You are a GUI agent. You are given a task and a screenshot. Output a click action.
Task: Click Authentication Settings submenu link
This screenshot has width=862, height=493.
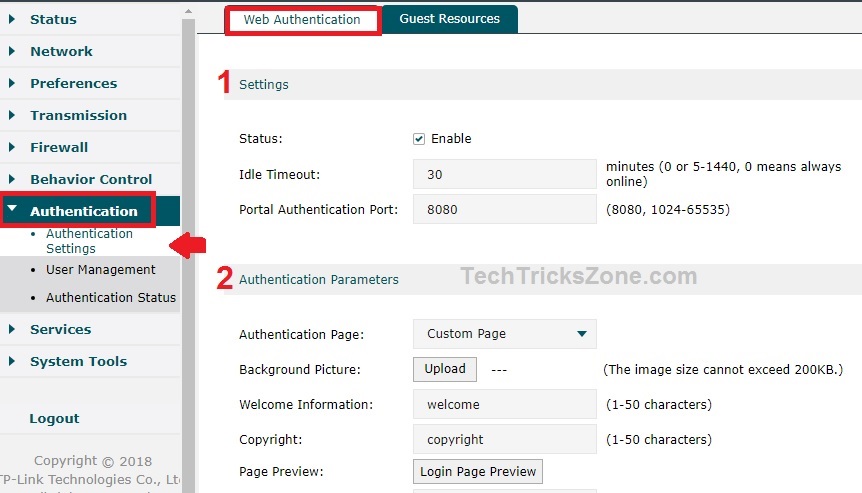89,241
